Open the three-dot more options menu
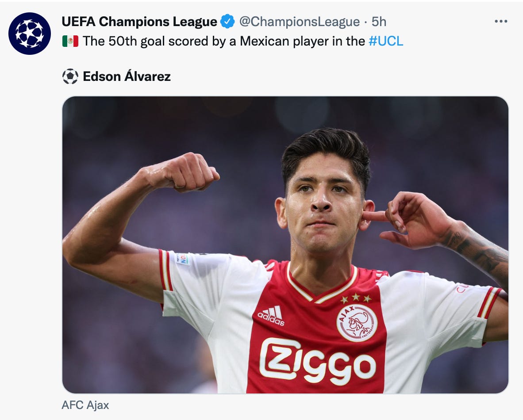This screenshot has height=420, width=523. coord(500,21)
